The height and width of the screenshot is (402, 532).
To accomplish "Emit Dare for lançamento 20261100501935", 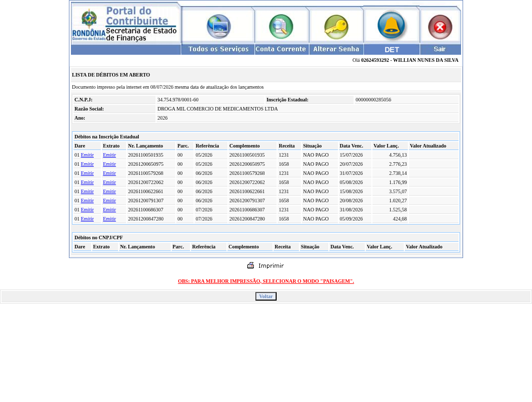I will coord(87,155).
